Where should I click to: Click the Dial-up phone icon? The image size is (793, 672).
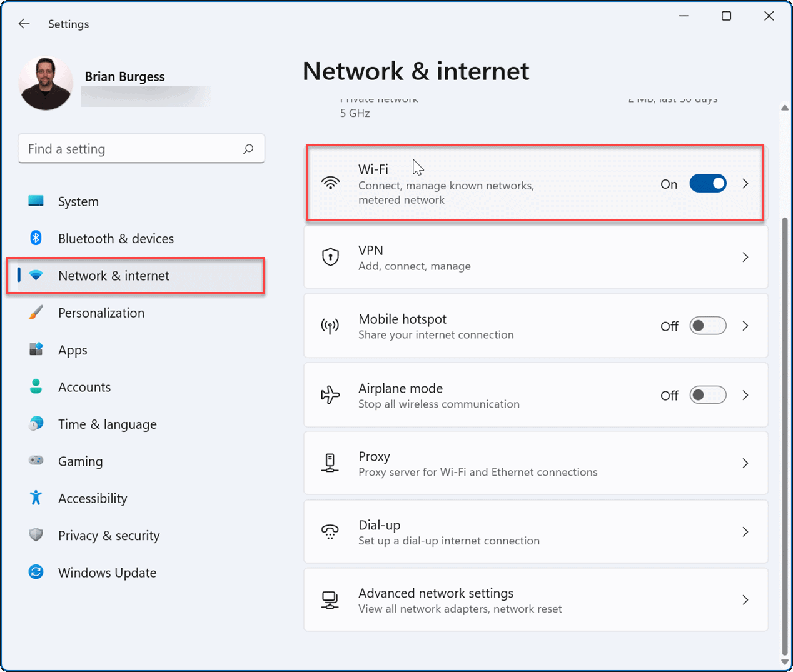point(330,532)
